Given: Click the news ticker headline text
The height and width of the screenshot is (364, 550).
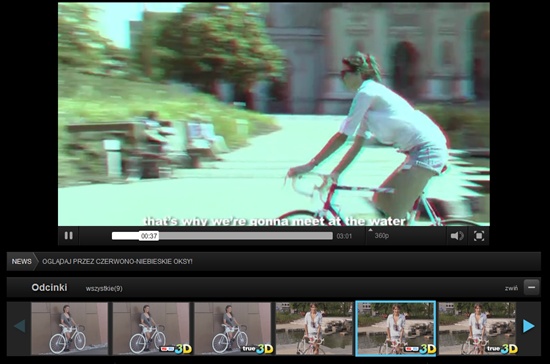Looking at the screenshot, I should tap(117, 262).
